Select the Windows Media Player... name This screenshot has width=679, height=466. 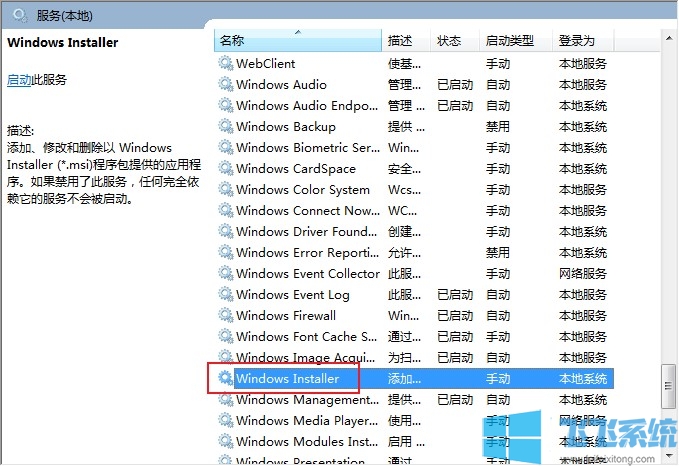[307, 421]
